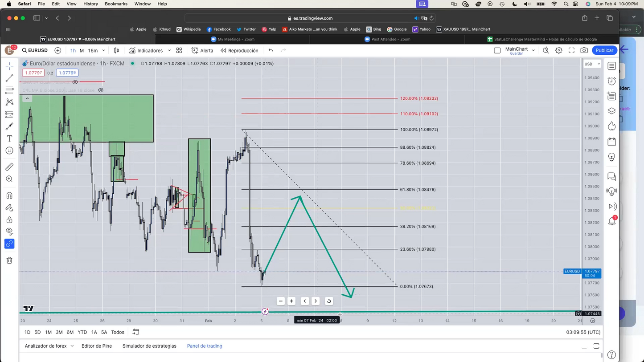
Task: Open the EURUSD symbol search
Action: [35, 50]
